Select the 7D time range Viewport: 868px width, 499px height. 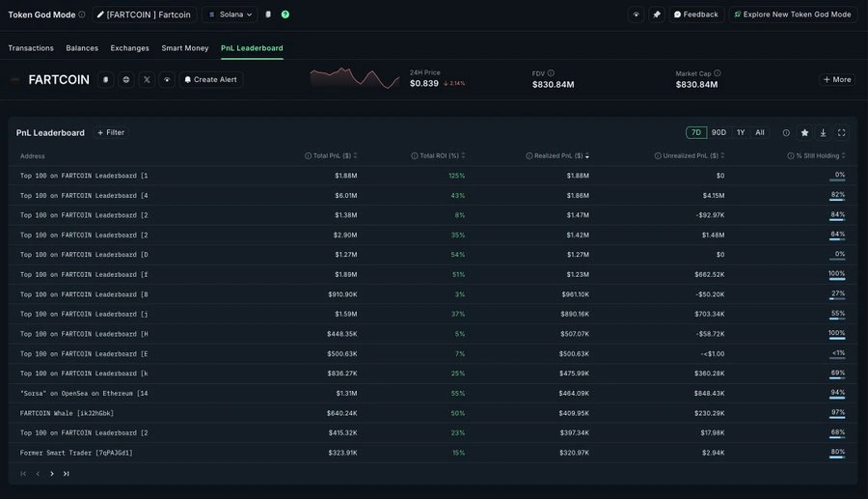(x=696, y=132)
